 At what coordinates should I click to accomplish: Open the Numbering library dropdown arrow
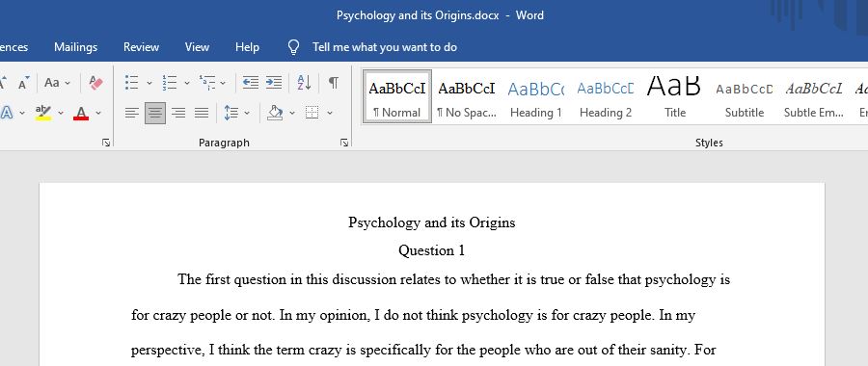tap(186, 83)
